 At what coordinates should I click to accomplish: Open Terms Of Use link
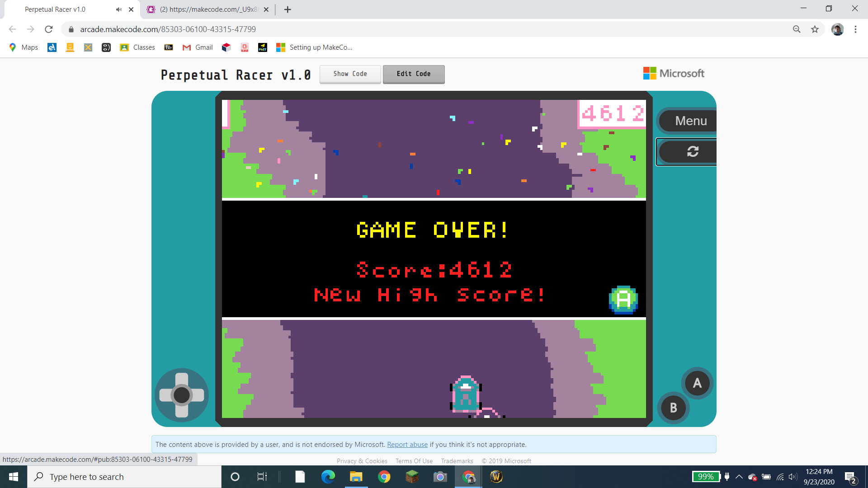pyautogui.click(x=414, y=461)
